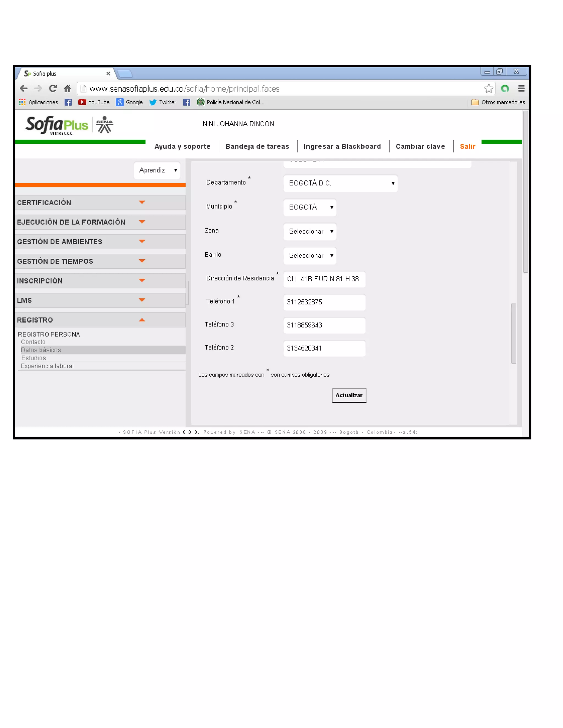Click the green extension icon in toolbar
Screen dimensions: 563x728
click(505, 88)
